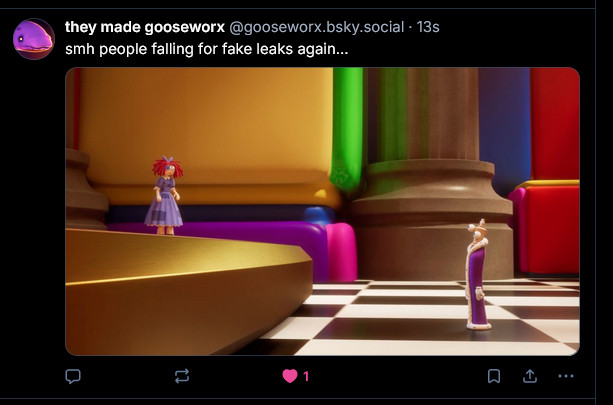
Task: Click the red-haired doll in the image
Action: point(165,195)
